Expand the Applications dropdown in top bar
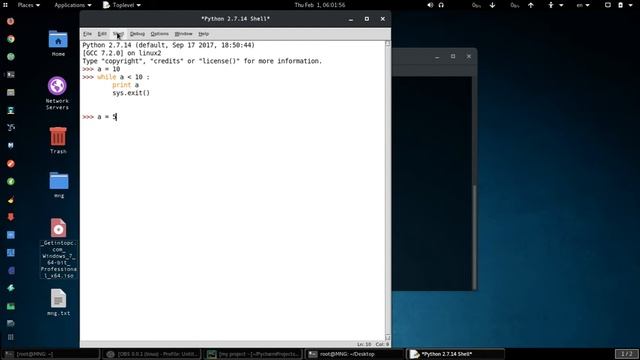 click(73, 5)
